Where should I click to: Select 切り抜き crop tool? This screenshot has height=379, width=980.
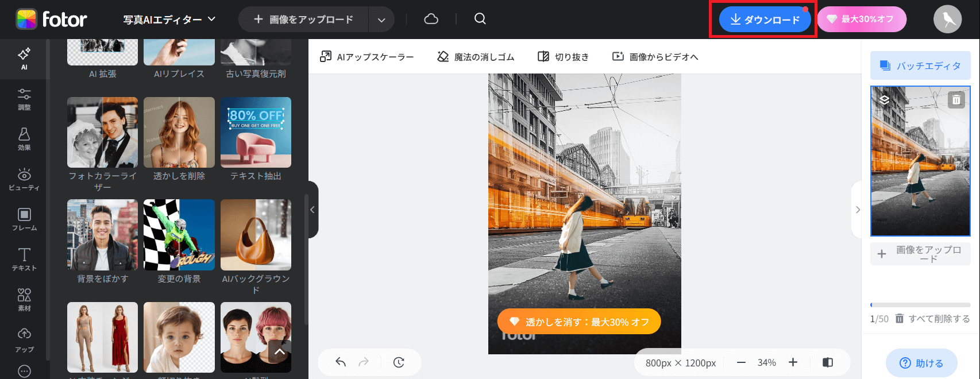564,57
